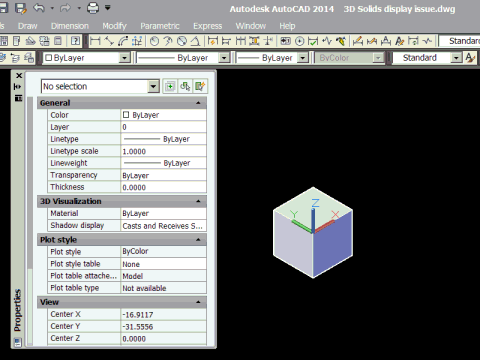Collapse the View section
This screenshot has height=360, width=480.
(x=198, y=302)
